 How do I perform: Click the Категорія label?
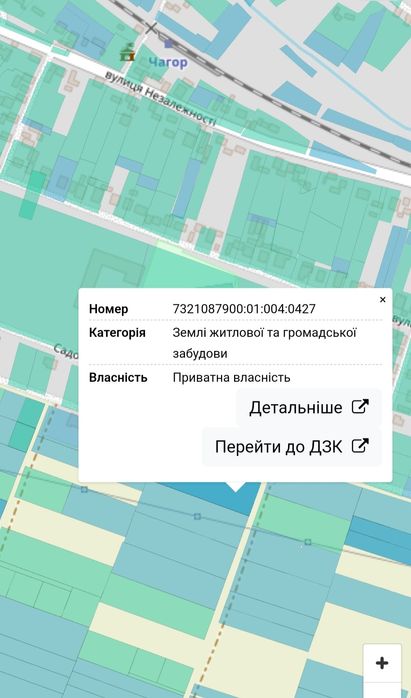tap(117, 333)
